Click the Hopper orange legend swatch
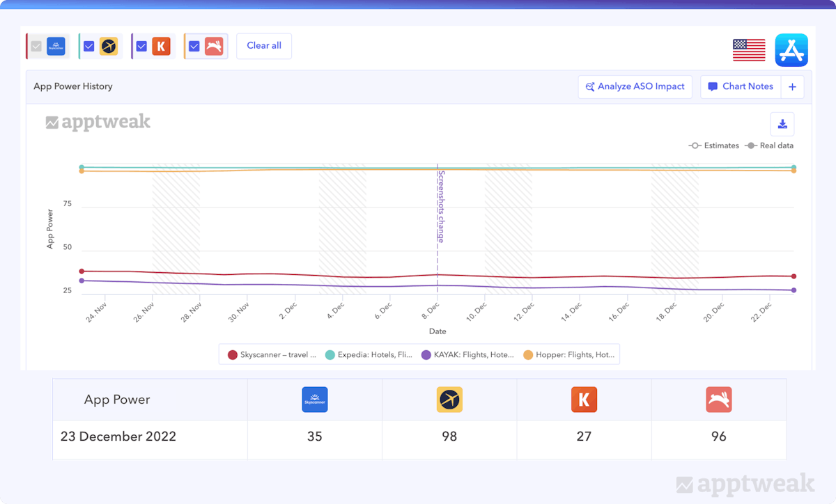The height and width of the screenshot is (504, 836). [528, 355]
